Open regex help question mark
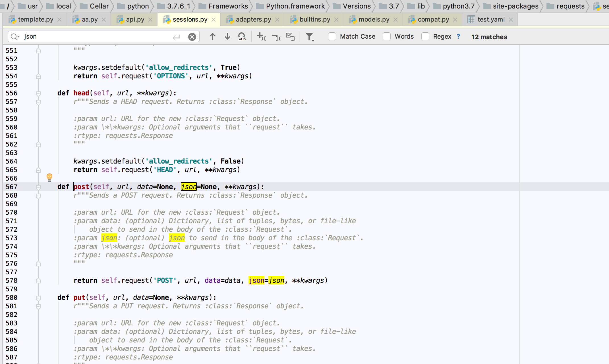609x364 pixels. [458, 36]
